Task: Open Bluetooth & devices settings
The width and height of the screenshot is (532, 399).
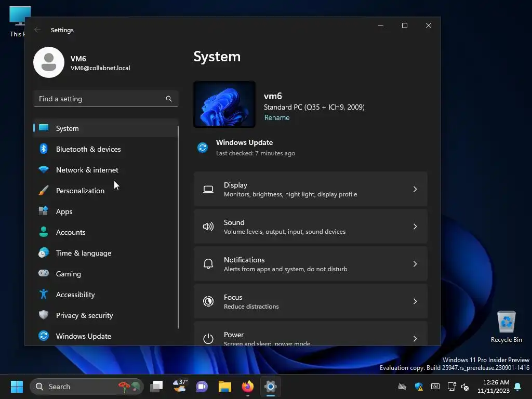Action: click(x=105, y=149)
